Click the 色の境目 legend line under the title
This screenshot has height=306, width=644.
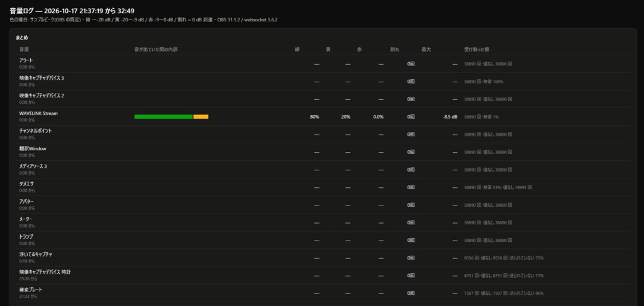[143, 19]
